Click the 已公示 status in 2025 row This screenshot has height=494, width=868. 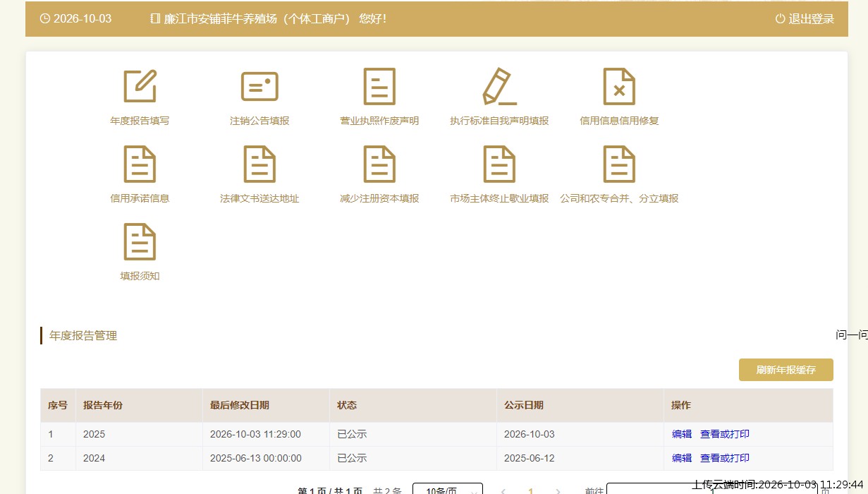pos(352,434)
